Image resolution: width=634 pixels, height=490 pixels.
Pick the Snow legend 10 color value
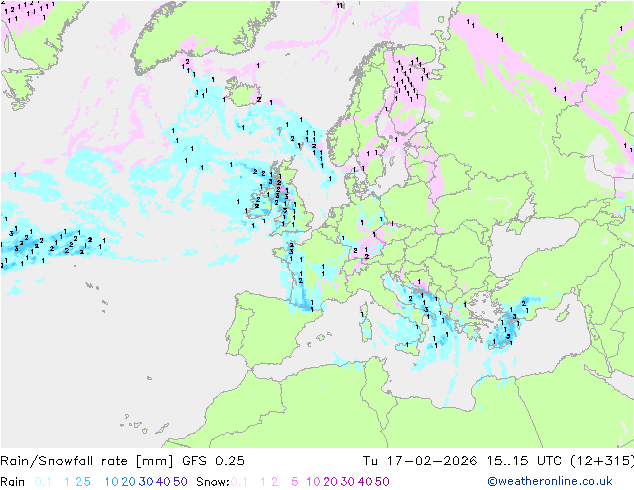click(x=313, y=482)
